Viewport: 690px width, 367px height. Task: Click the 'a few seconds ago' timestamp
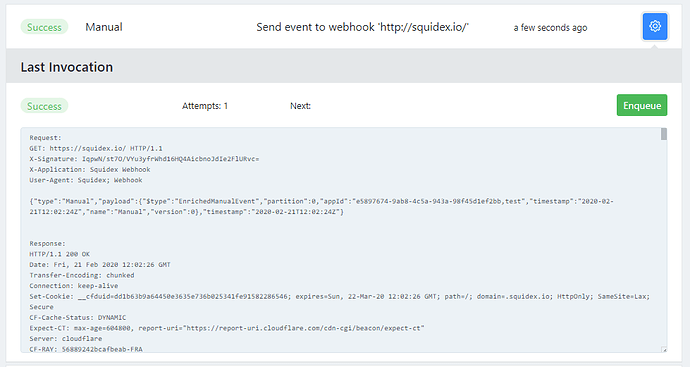tap(550, 28)
